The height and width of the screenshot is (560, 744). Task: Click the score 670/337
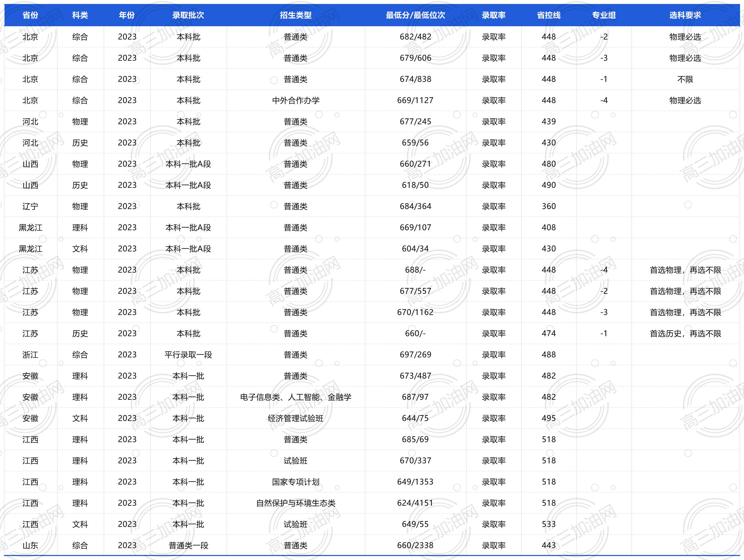(x=415, y=460)
